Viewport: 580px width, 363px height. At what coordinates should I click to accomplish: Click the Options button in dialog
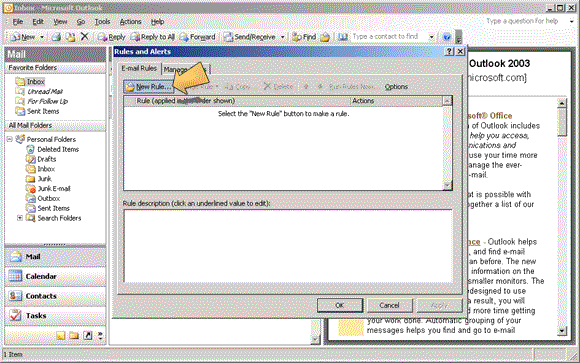coord(396,87)
